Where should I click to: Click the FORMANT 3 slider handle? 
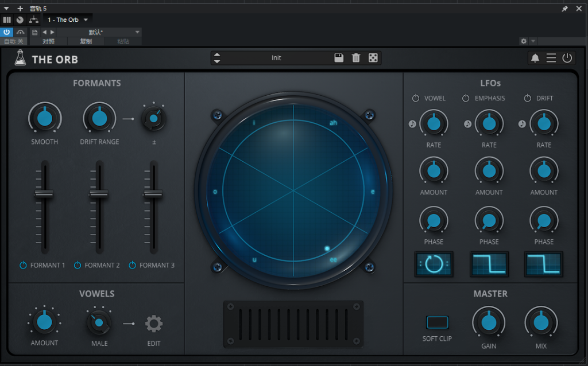[x=153, y=194]
